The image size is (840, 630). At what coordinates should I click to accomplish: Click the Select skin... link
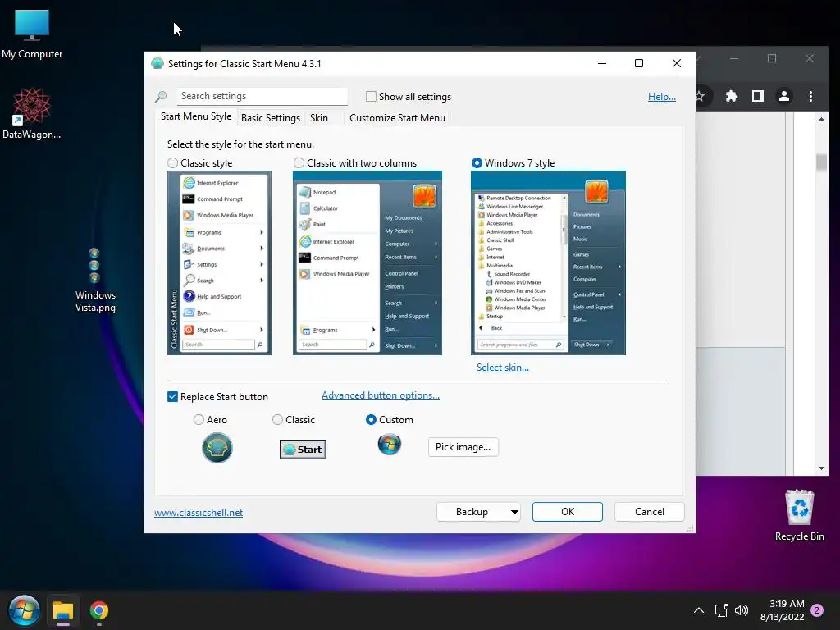(503, 367)
